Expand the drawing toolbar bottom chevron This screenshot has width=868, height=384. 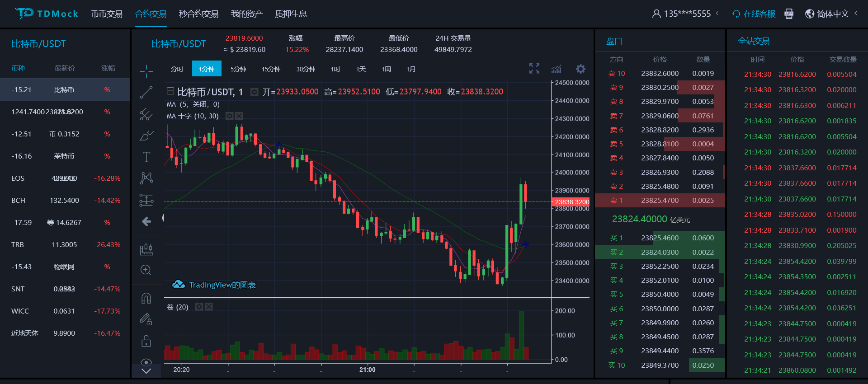pyautogui.click(x=146, y=371)
